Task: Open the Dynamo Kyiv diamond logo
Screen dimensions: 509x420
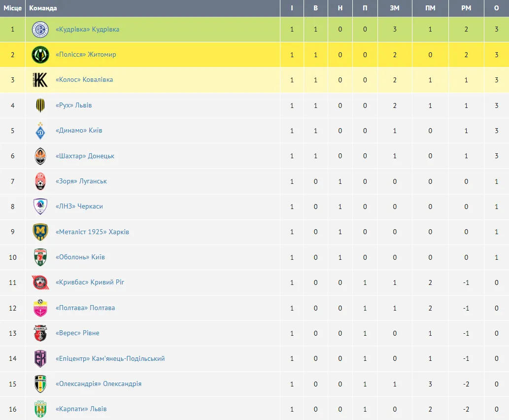Action: click(x=40, y=131)
